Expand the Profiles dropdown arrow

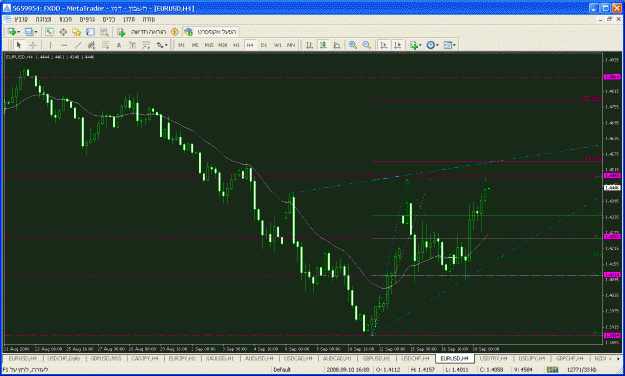coord(36,32)
